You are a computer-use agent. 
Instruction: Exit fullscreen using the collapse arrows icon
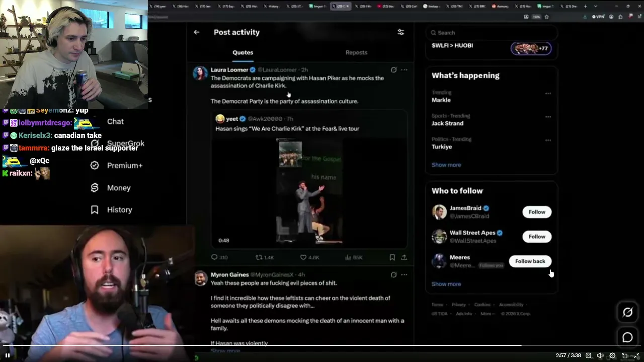point(637,355)
